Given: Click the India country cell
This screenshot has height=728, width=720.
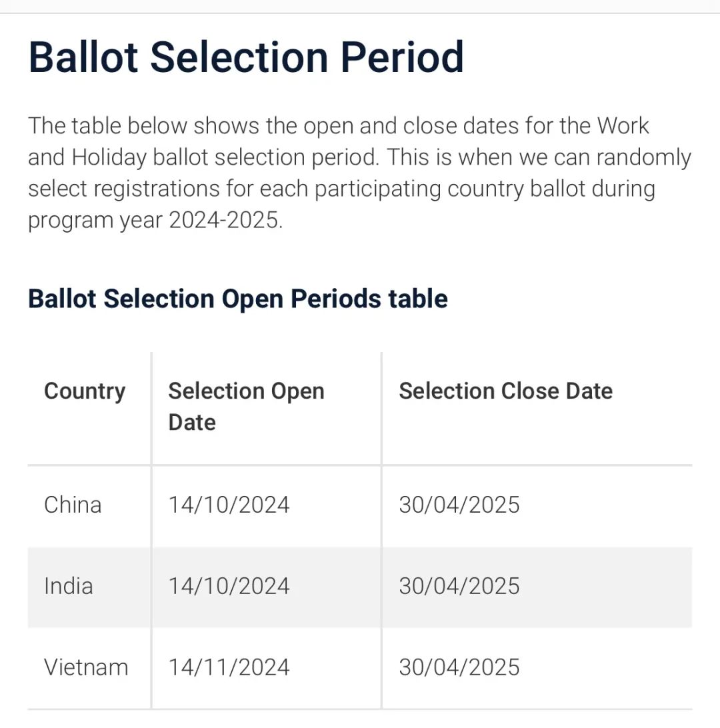Looking at the screenshot, I should [x=68, y=586].
